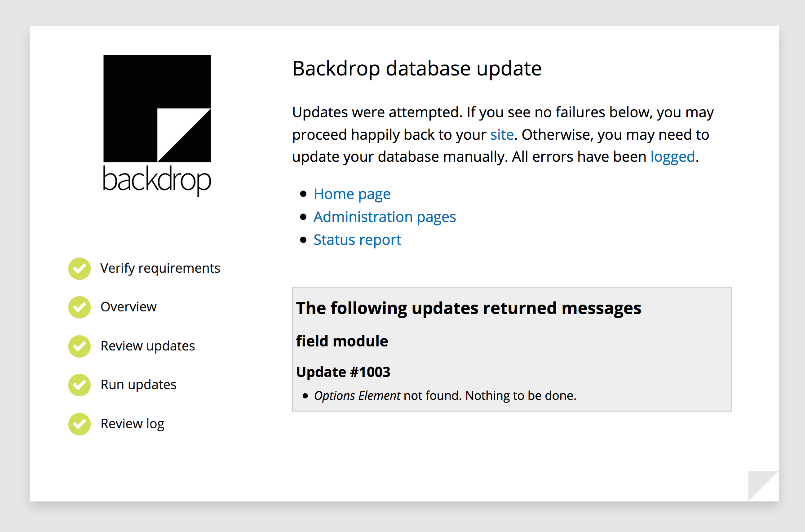Screen dimensions: 805x532
Task: Open the logged hyperlink
Action: pos(672,157)
